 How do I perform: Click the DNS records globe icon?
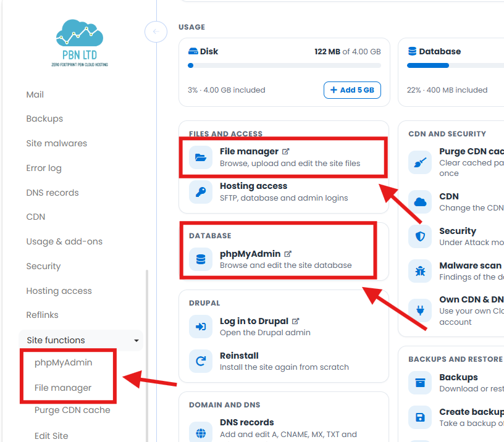click(x=201, y=433)
